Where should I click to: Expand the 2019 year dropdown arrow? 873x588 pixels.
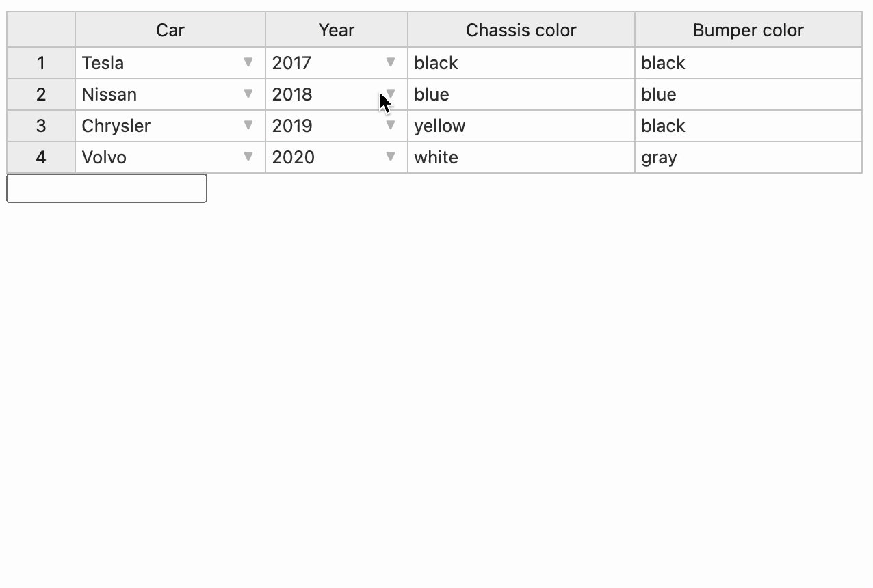click(x=391, y=125)
